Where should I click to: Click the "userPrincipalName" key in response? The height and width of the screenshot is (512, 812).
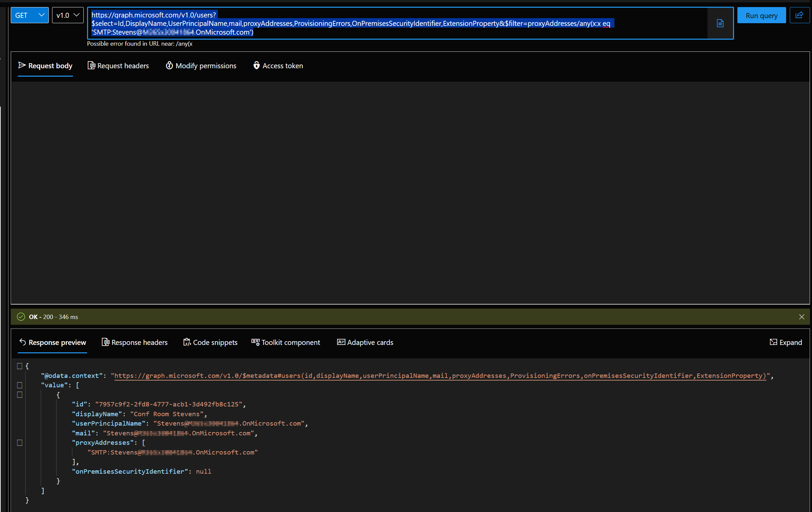(x=109, y=424)
